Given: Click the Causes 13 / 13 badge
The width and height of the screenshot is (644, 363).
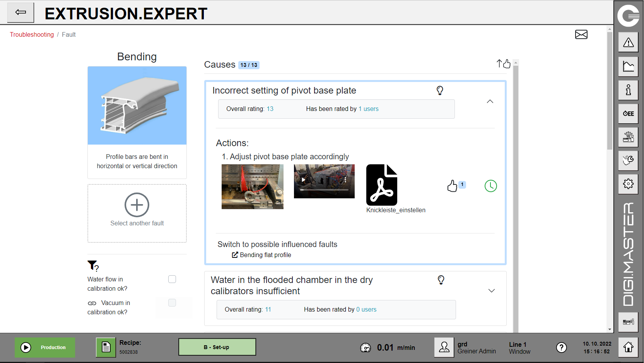Looking at the screenshot, I should (249, 65).
